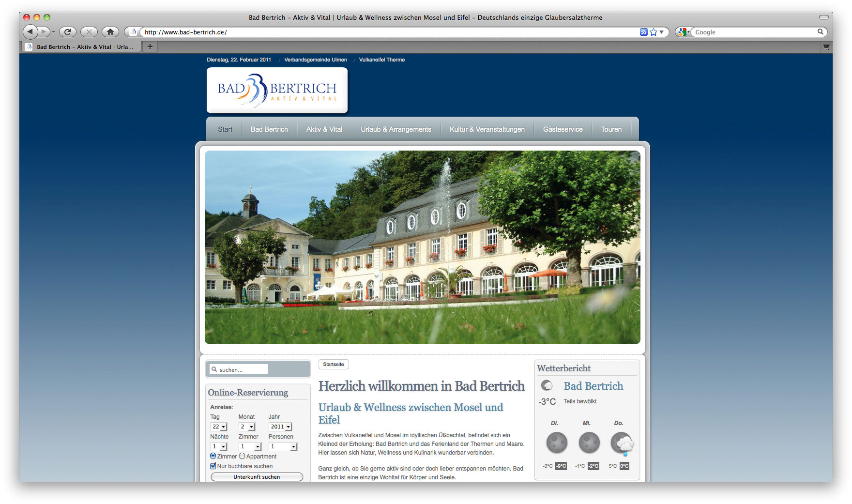Follow the Vulkaneifel Therme link
Viewport: 852px width, 504px height.
coord(381,60)
